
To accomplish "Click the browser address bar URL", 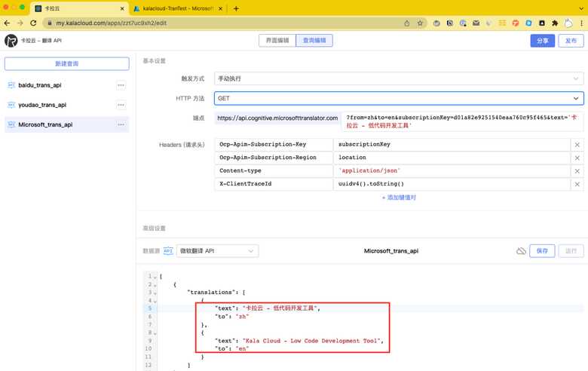I will coord(111,23).
